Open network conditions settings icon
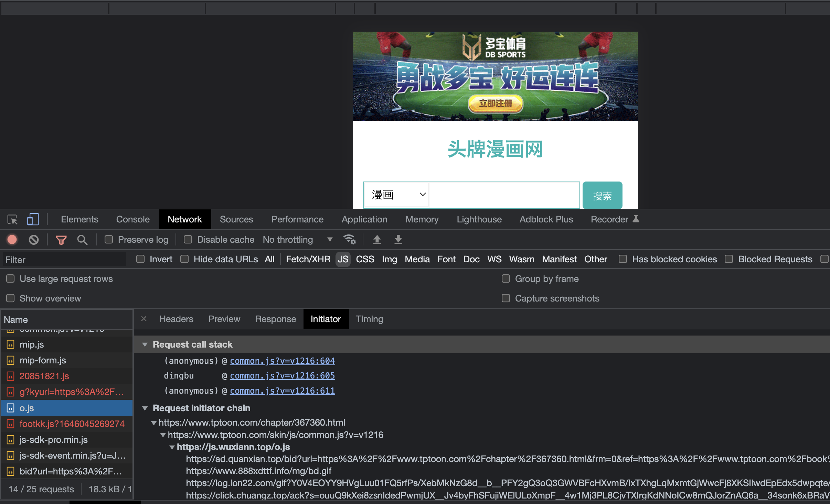Screen dimensions: 830x504 pyautogui.click(x=350, y=239)
